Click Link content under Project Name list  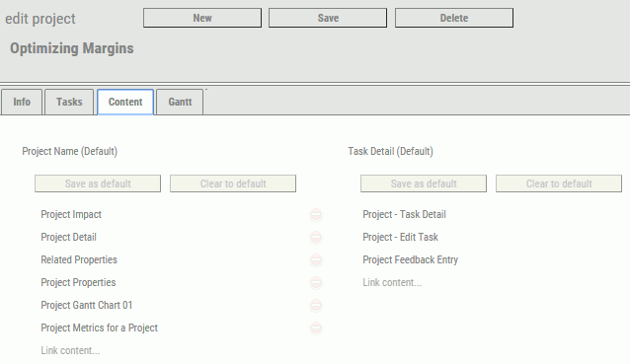(x=70, y=350)
